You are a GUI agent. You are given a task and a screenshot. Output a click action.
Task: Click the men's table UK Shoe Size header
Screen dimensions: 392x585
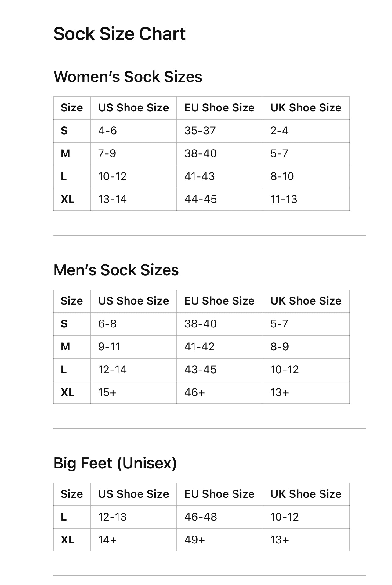[306, 301]
